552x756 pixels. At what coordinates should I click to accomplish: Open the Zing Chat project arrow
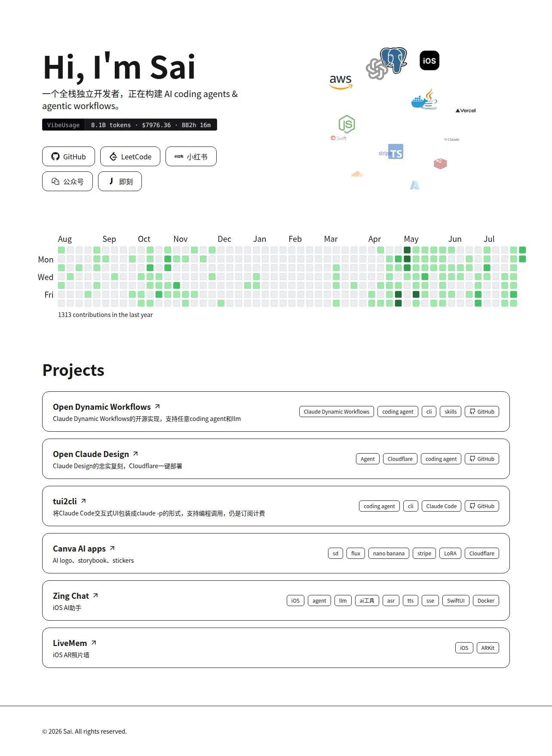95,595
